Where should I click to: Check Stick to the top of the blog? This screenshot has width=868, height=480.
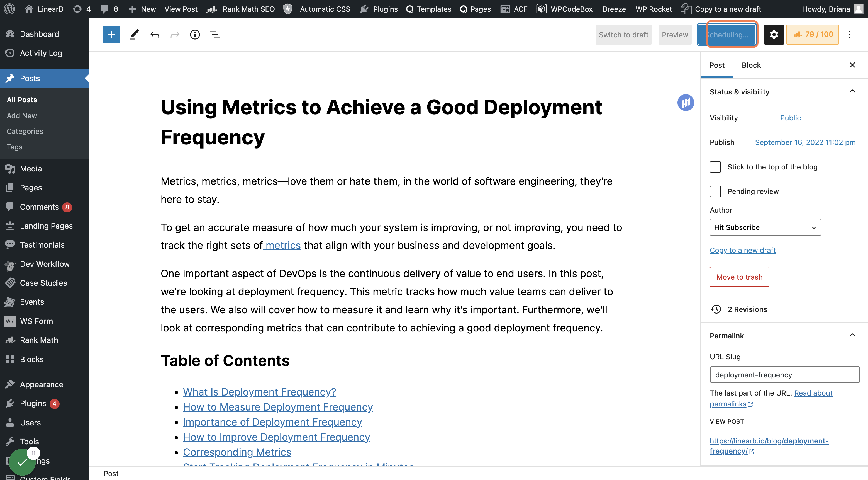pos(715,167)
